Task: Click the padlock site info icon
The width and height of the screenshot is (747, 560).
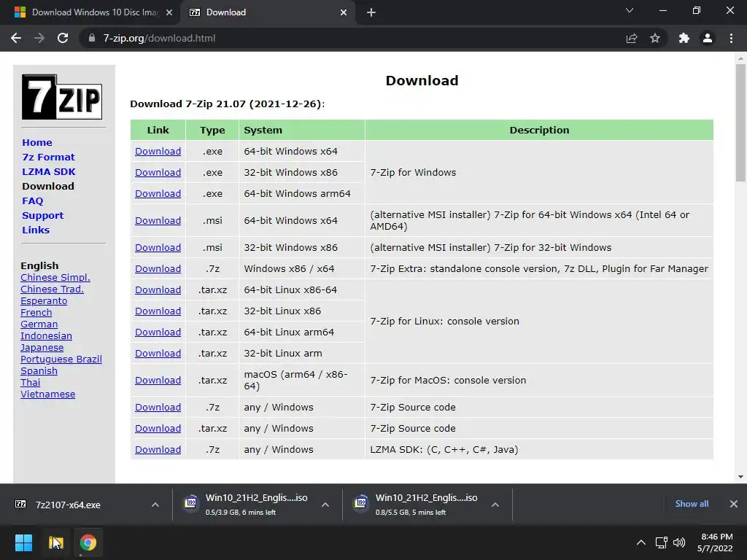Action: pos(92,38)
